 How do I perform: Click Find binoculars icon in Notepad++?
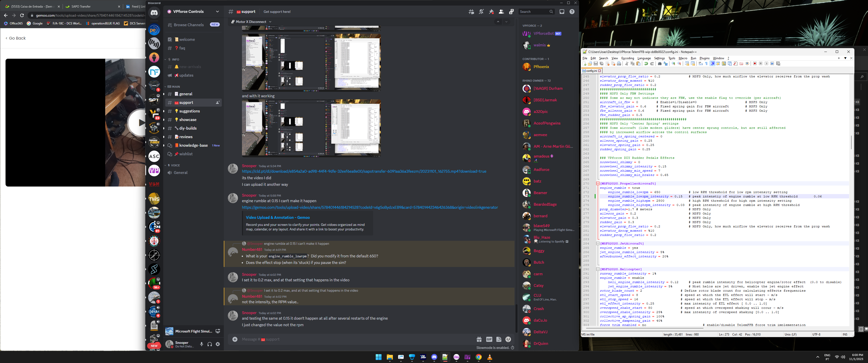pyautogui.click(x=659, y=64)
